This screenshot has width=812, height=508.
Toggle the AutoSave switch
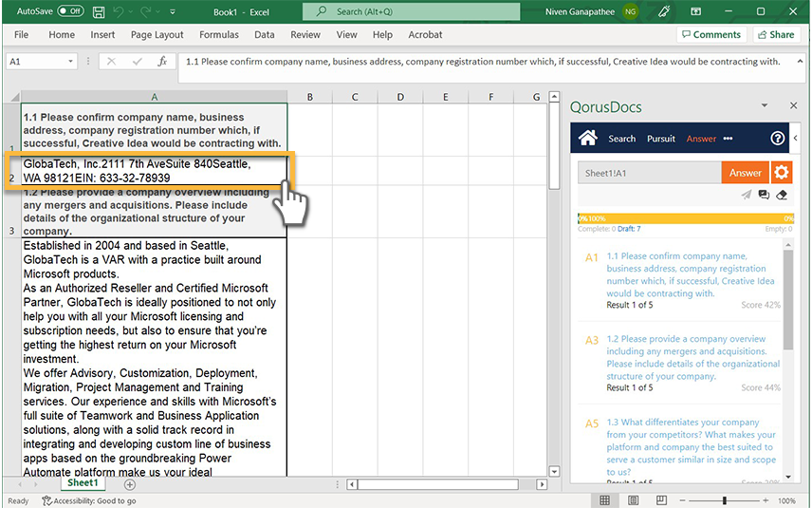[x=70, y=11]
